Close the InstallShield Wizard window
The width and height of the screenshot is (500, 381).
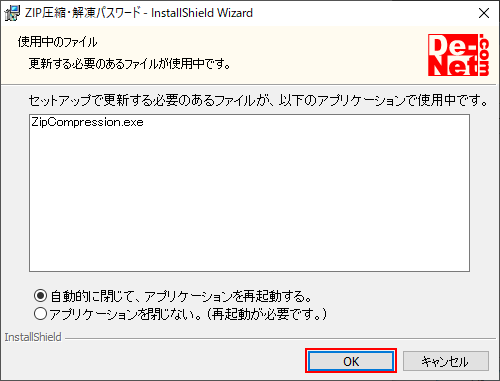click(x=484, y=13)
